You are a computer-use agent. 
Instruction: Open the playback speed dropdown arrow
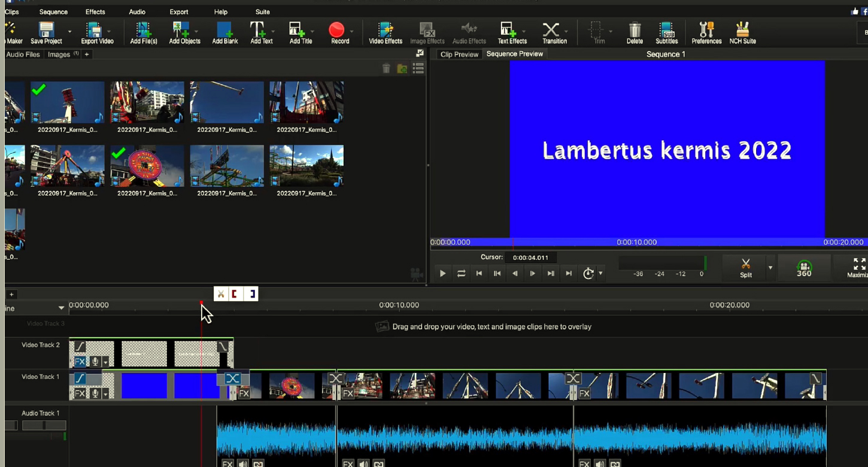[x=600, y=274]
